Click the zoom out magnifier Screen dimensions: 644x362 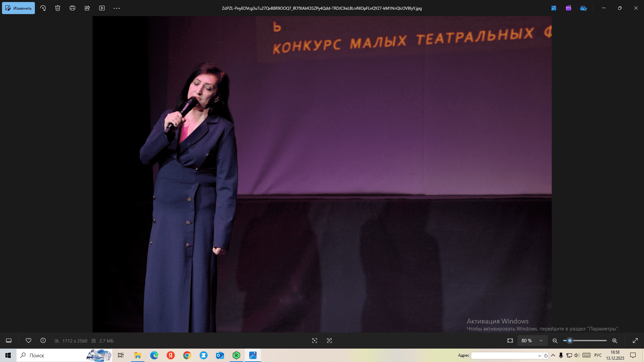tap(555, 341)
